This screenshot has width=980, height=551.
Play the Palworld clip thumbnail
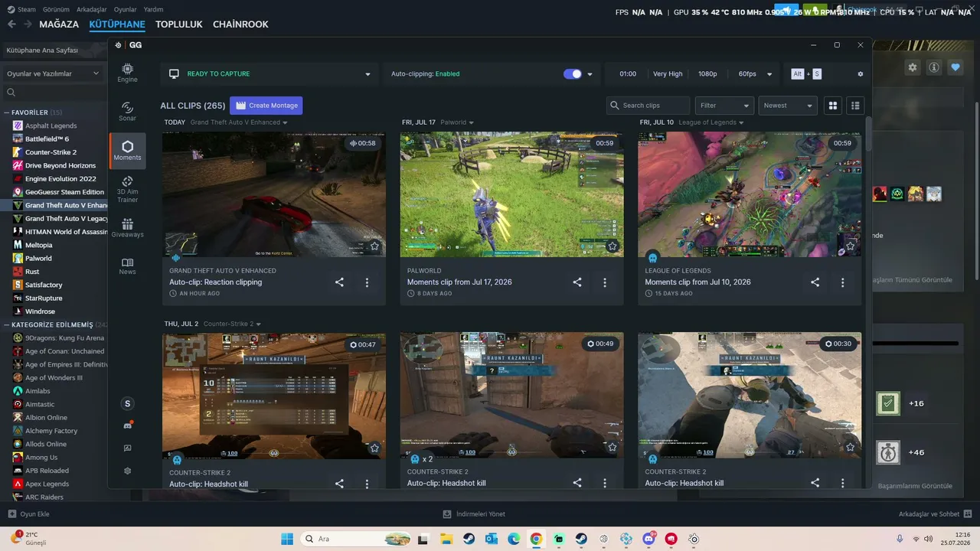point(512,194)
